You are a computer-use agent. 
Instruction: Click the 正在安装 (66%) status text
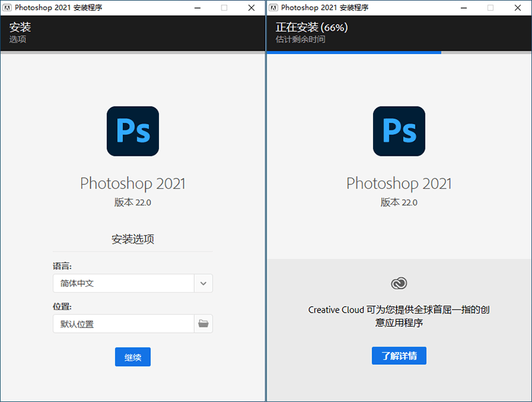tap(312, 27)
